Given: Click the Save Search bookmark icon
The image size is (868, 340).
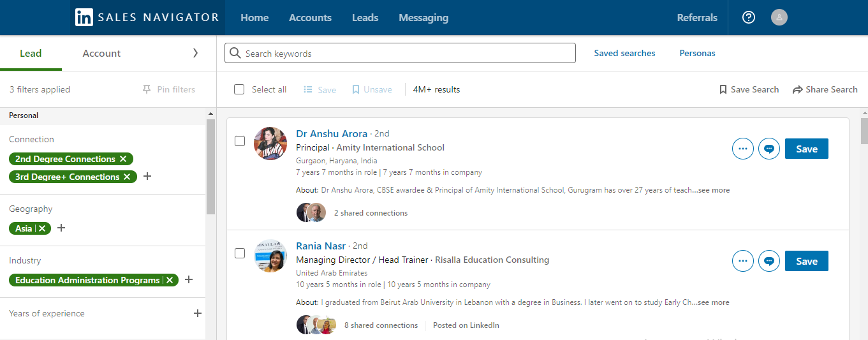Looking at the screenshot, I should pos(723,89).
